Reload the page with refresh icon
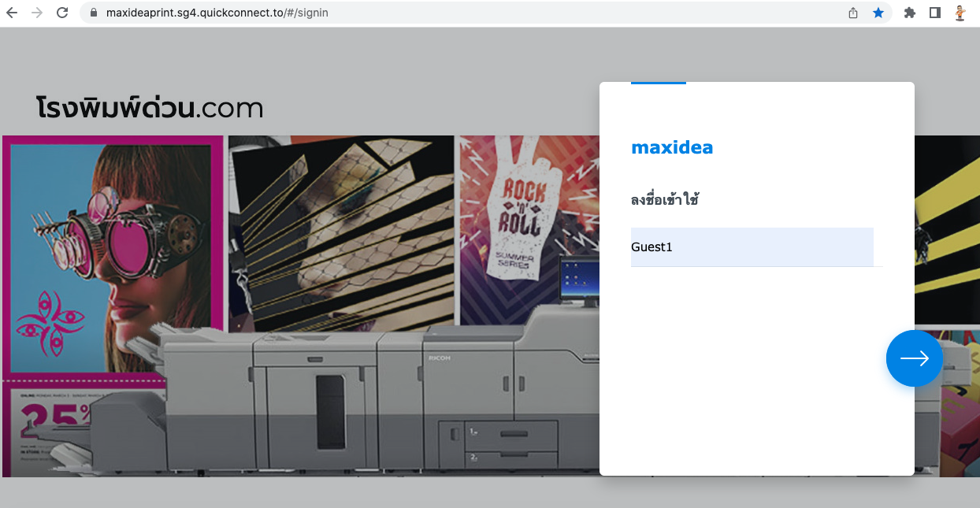Image resolution: width=980 pixels, height=508 pixels. pos(62,13)
